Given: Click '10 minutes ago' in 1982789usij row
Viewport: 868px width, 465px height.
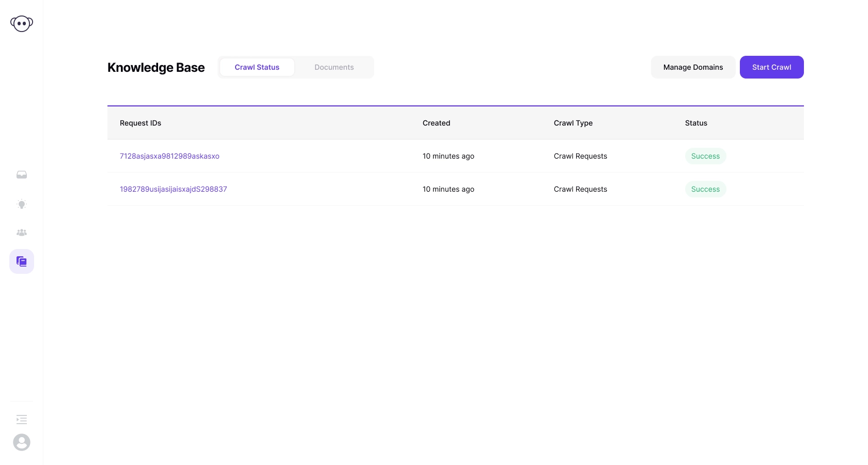Looking at the screenshot, I should (x=448, y=189).
